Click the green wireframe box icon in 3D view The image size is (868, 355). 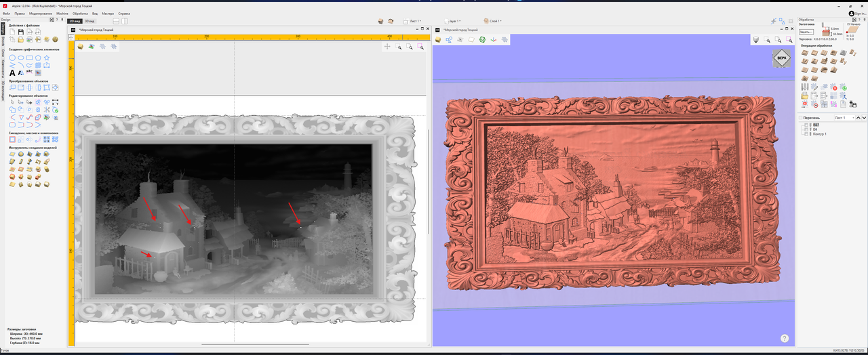tap(482, 39)
